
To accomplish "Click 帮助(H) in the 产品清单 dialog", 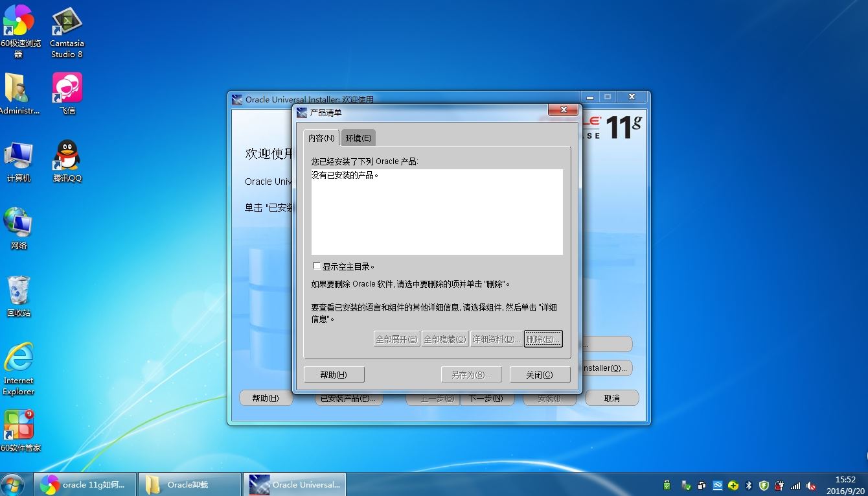I will (334, 375).
